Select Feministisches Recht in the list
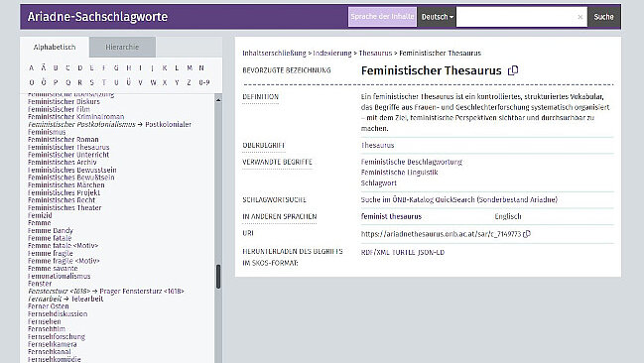Viewport: 644px width, 363px height. pos(62,200)
